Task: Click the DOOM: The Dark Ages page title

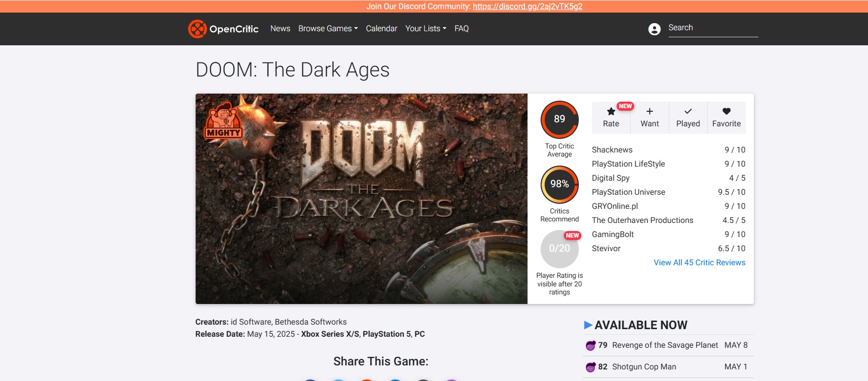Action: (x=293, y=70)
